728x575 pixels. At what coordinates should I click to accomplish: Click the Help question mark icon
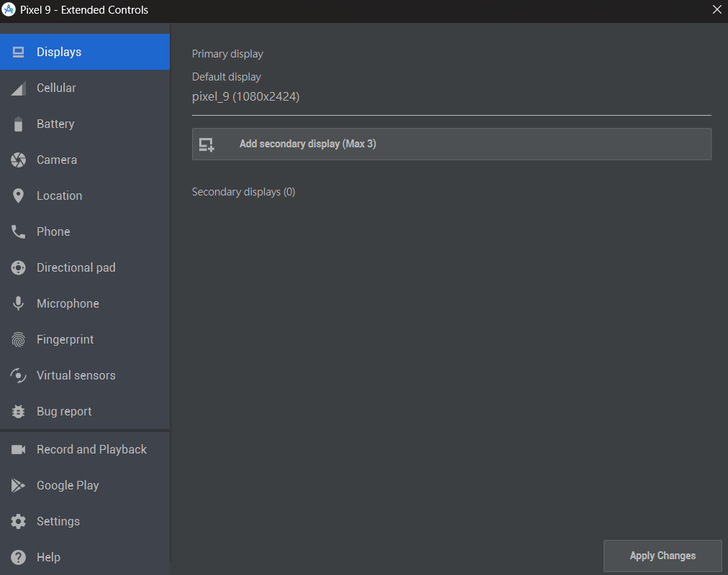coord(18,557)
